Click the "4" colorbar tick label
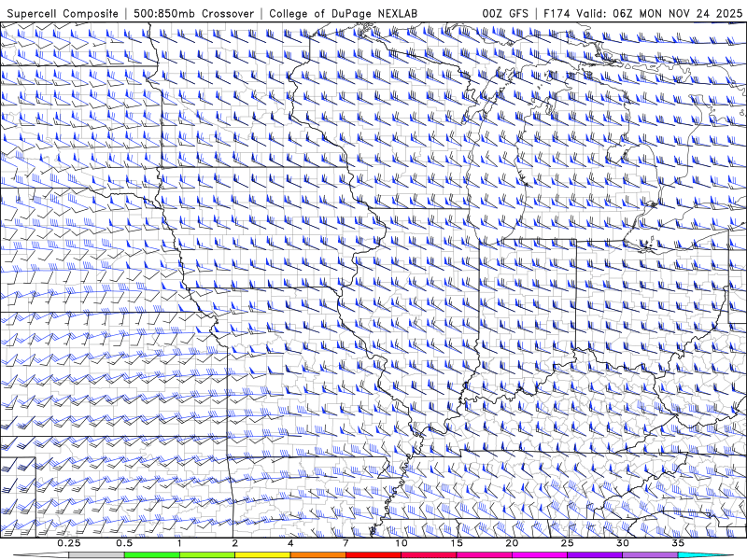Viewport: 747px width, 560px height. click(x=290, y=543)
